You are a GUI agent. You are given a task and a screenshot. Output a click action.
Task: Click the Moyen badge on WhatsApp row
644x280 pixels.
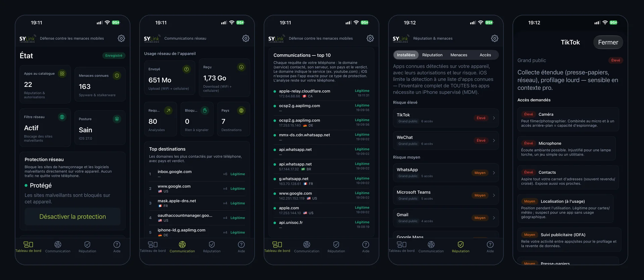click(480, 173)
